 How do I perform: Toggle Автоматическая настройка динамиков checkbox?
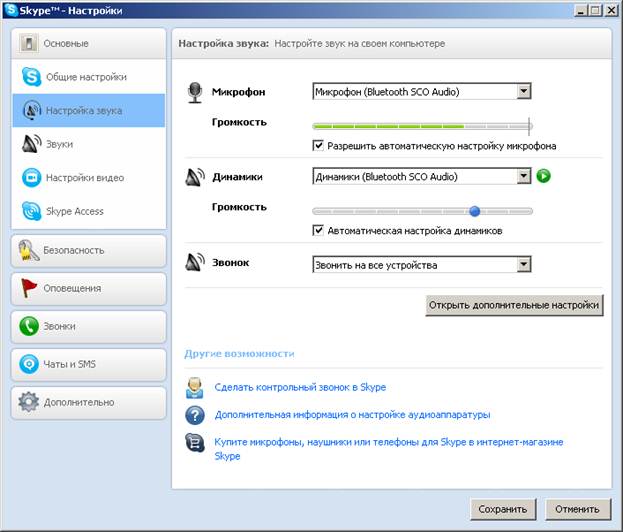click(x=318, y=230)
